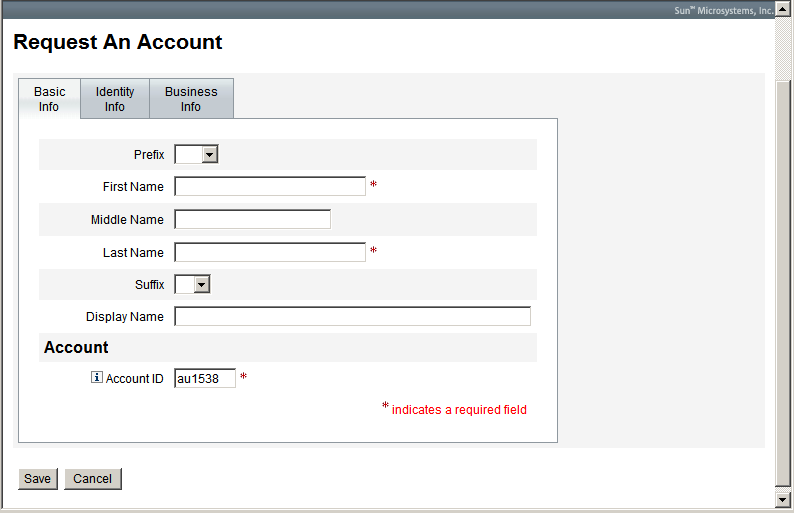This screenshot has width=794, height=513.
Task: Click the scrollbar down arrow
Action: click(784, 498)
